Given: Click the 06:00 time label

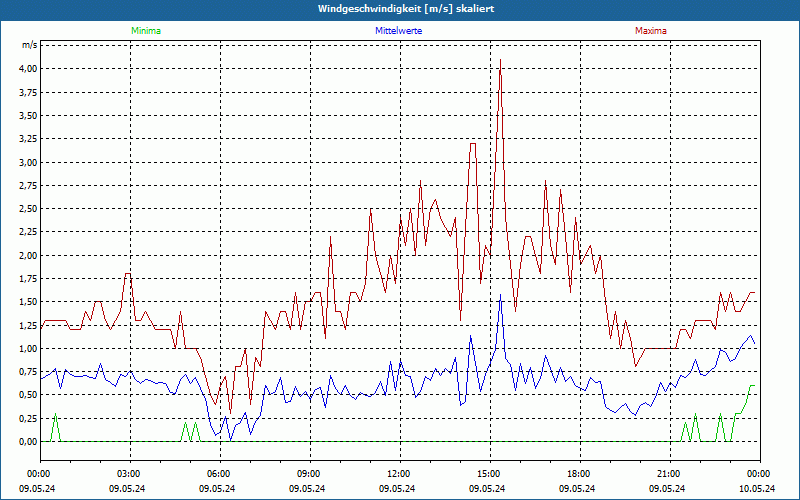Looking at the screenshot, I should click(219, 473).
